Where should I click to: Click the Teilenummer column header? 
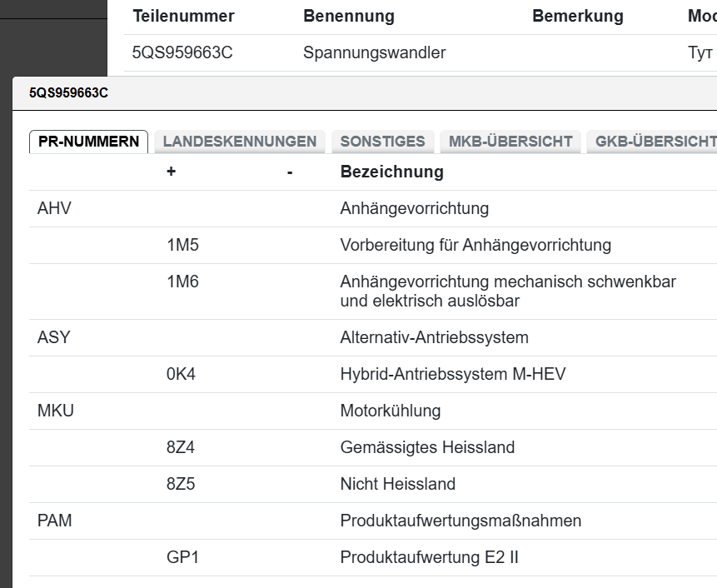pos(183,16)
